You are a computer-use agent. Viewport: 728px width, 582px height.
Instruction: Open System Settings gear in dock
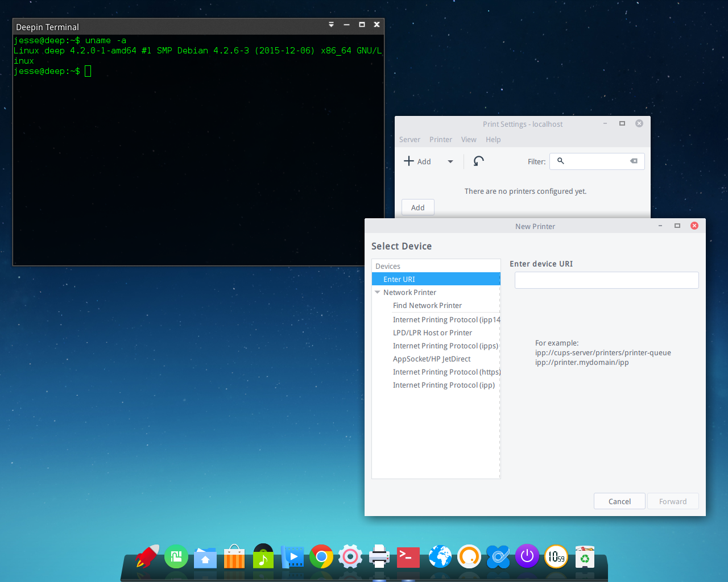[350, 556]
